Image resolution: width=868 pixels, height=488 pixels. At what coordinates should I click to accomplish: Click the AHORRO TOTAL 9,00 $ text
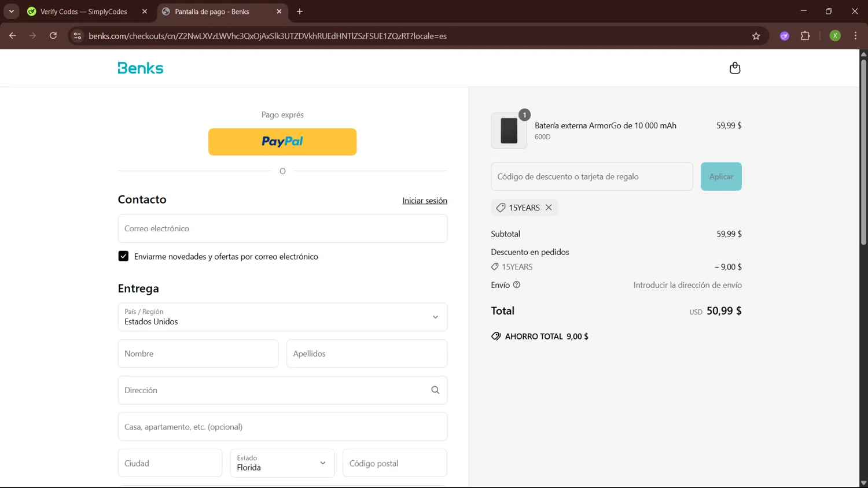pyautogui.click(x=546, y=337)
